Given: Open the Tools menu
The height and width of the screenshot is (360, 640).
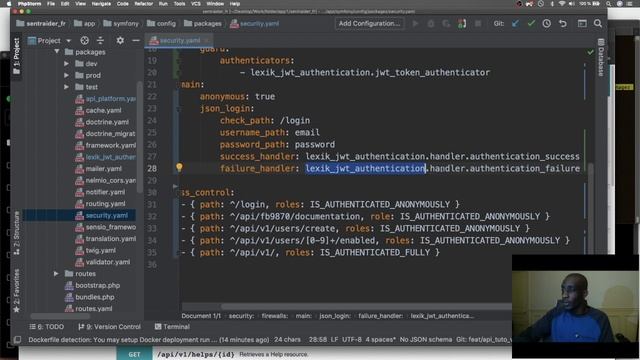Looking at the screenshot, I should point(180,4).
